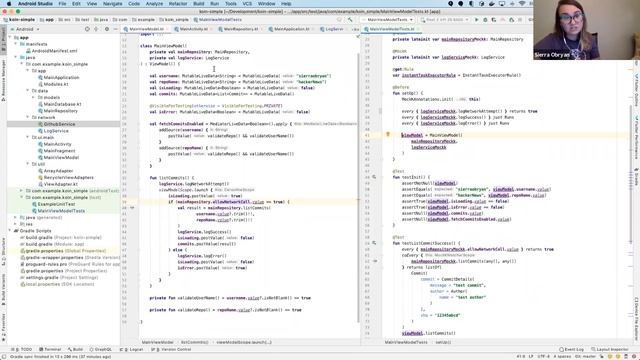Screen dimensions: 640x360
Task: Click the hammer Make Project icon
Action: tap(350, 20)
